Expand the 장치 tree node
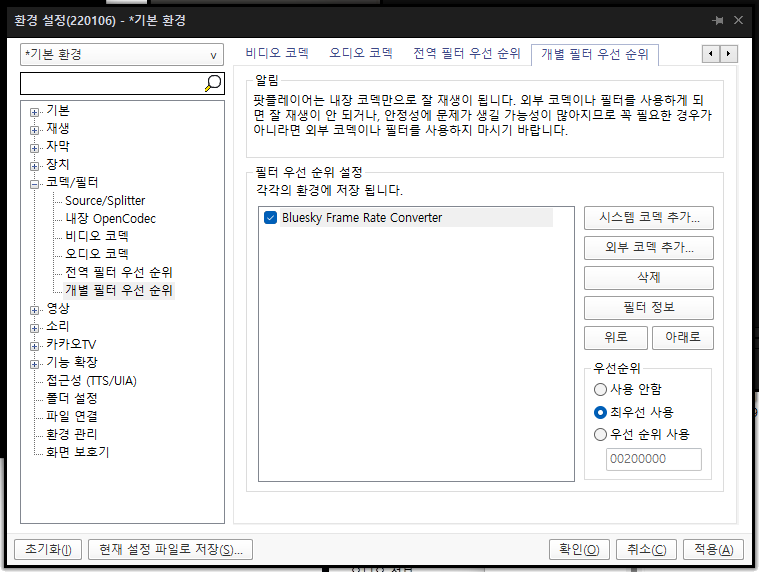The height and width of the screenshot is (572, 759). (34, 166)
